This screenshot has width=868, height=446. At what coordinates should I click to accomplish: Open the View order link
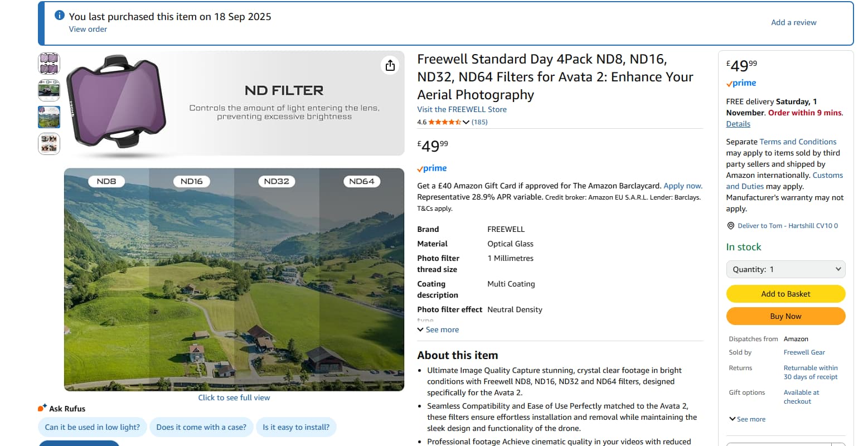pos(88,29)
